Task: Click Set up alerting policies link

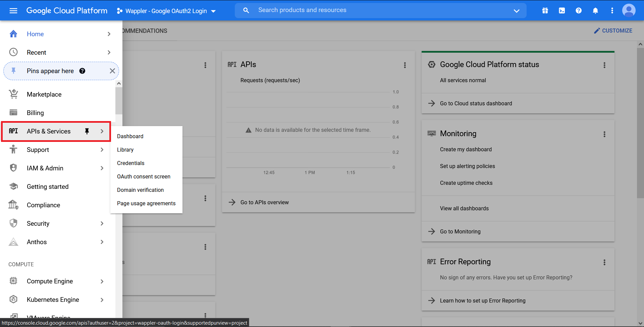Action: (467, 166)
